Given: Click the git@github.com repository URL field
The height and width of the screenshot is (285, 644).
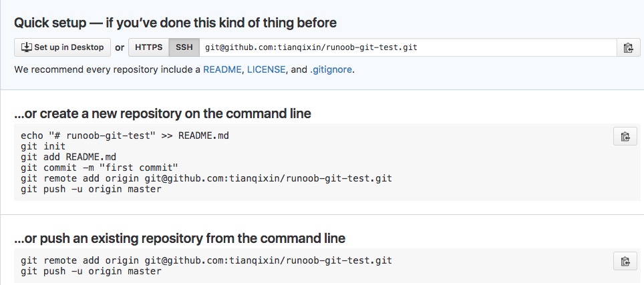Looking at the screenshot, I should pos(408,47).
